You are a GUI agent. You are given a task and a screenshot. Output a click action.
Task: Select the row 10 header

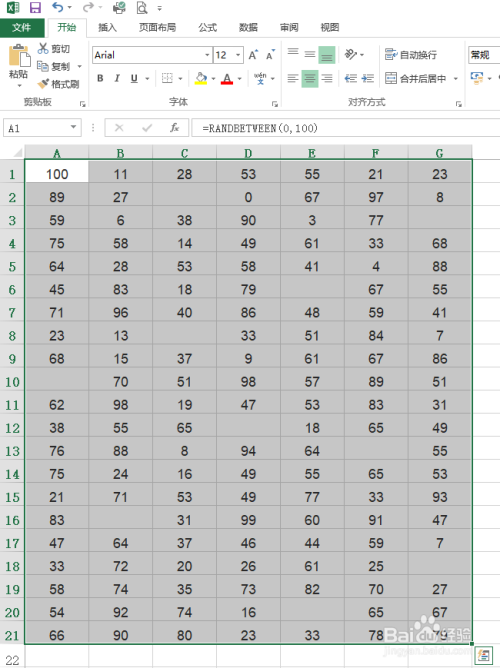(12, 382)
